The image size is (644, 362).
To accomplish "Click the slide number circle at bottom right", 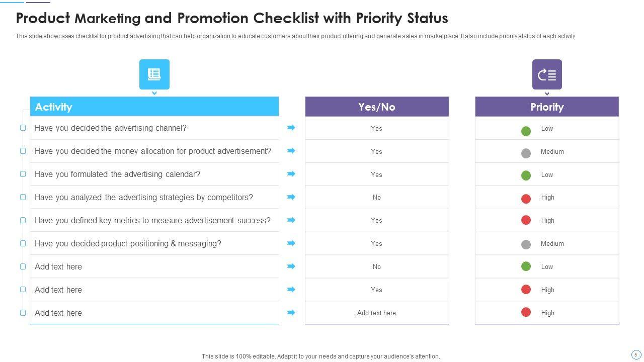I will [636, 354].
